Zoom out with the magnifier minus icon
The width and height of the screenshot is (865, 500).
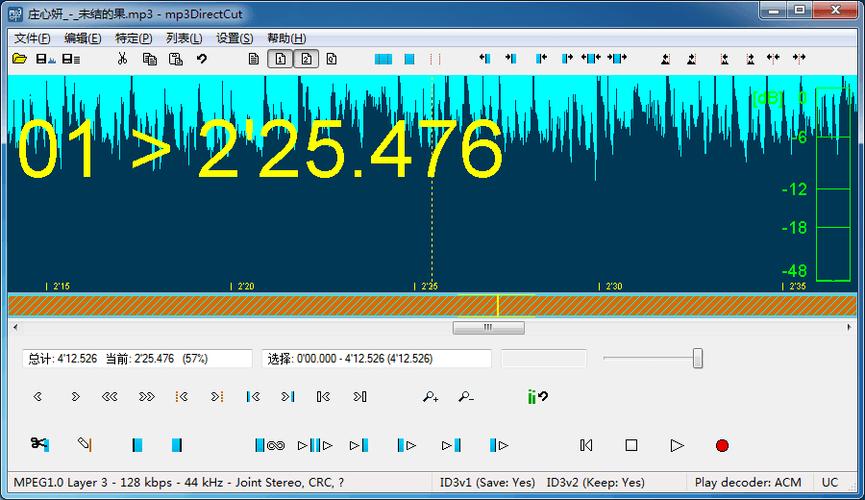coord(466,396)
